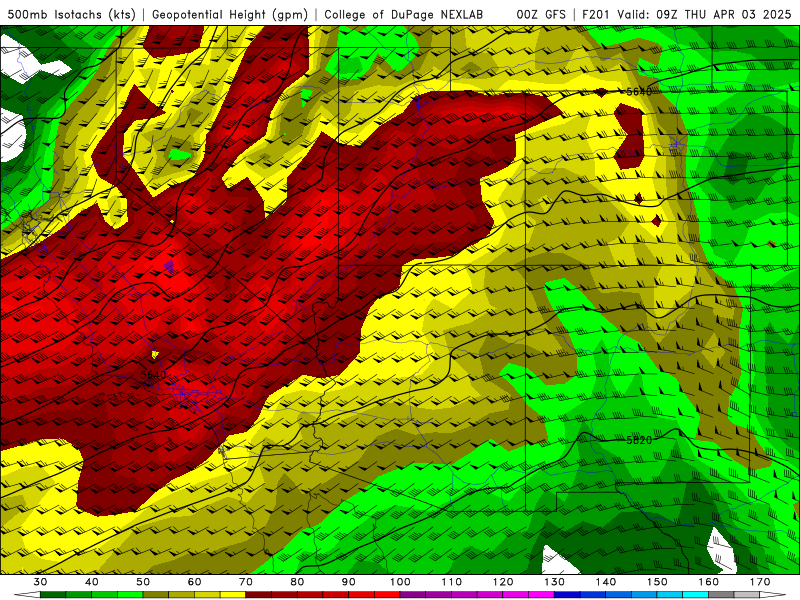Click the 40 value on the color scale

[92, 582]
